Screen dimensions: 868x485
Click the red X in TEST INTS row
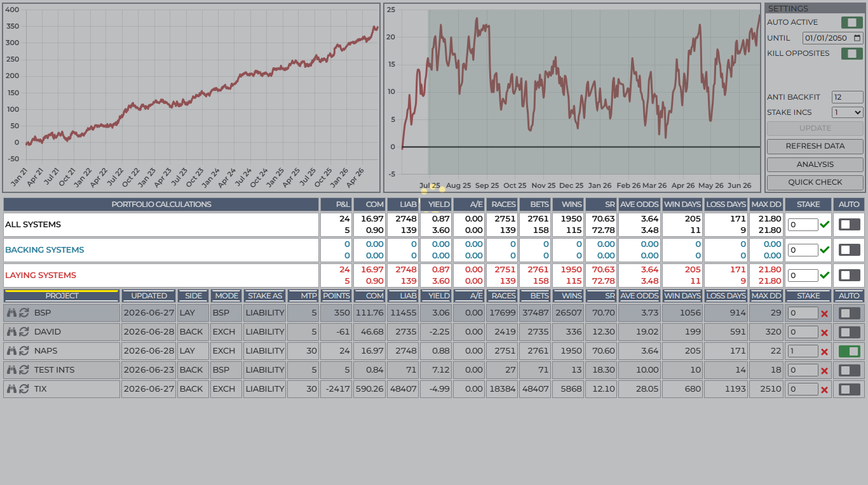pos(824,371)
